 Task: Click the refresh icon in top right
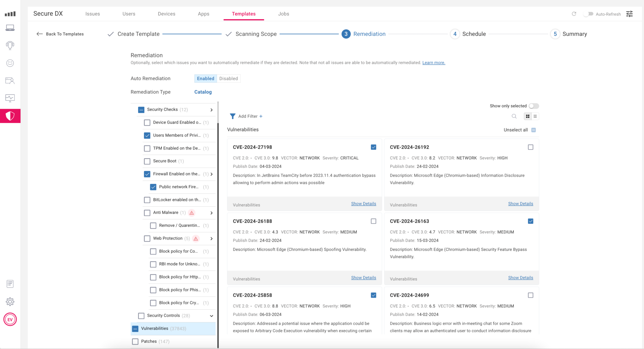click(x=574, y=14)
